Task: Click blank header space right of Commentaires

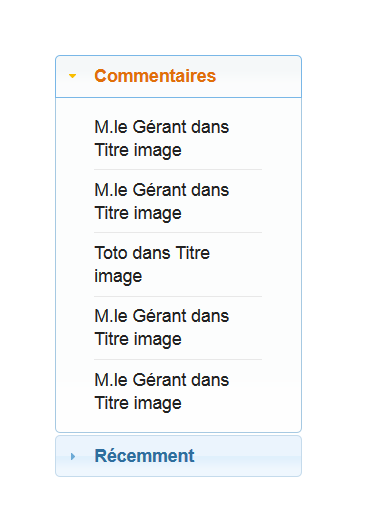Action: pyautogui.click(x=258, y=76)
